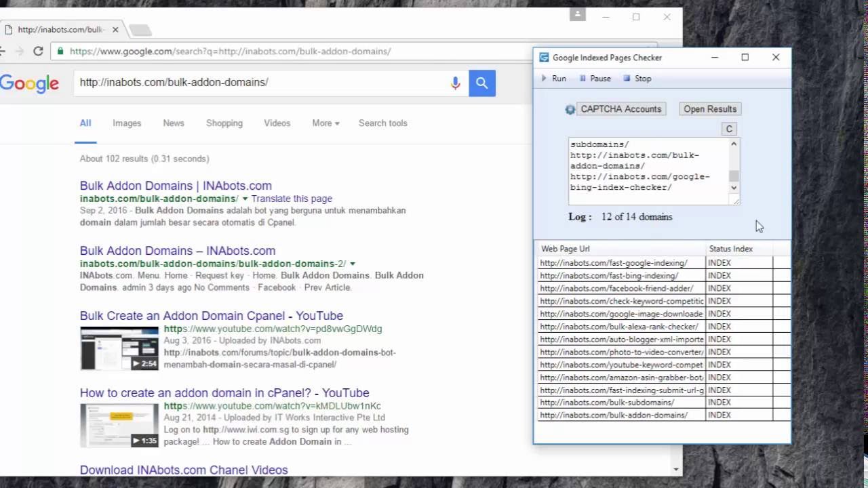The image size is (868, 488).
Task: Click inside the URL list text box
Action: (x=648, y=171)
